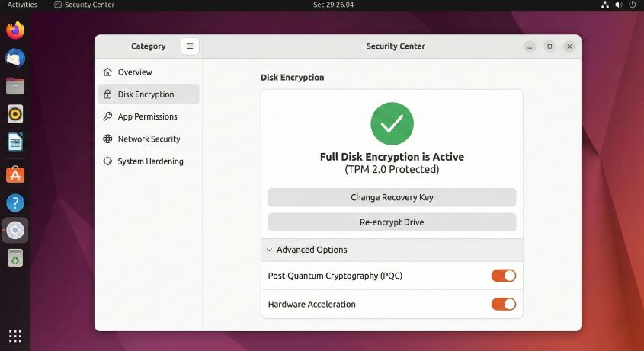The image size is (644, 351).
Task: Click the System Hardening gear icon
Action: coord(107,161)
